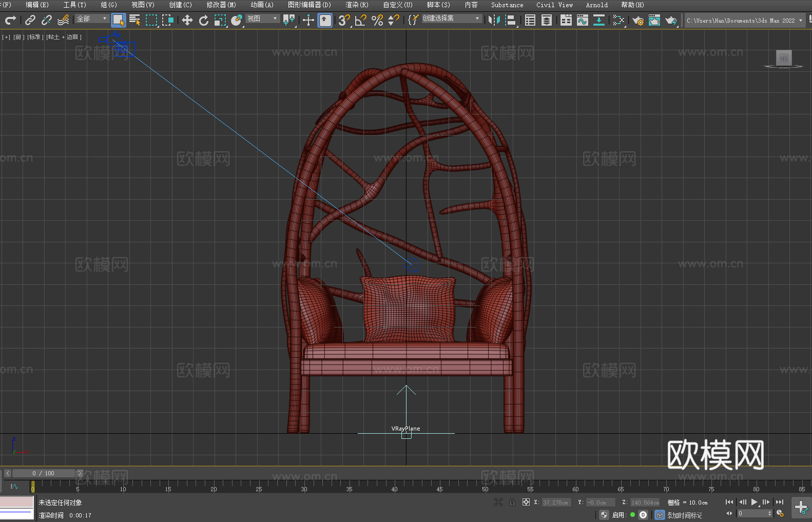Go to End frame button
Screen dimensions: 812x522
click(780, 502)
